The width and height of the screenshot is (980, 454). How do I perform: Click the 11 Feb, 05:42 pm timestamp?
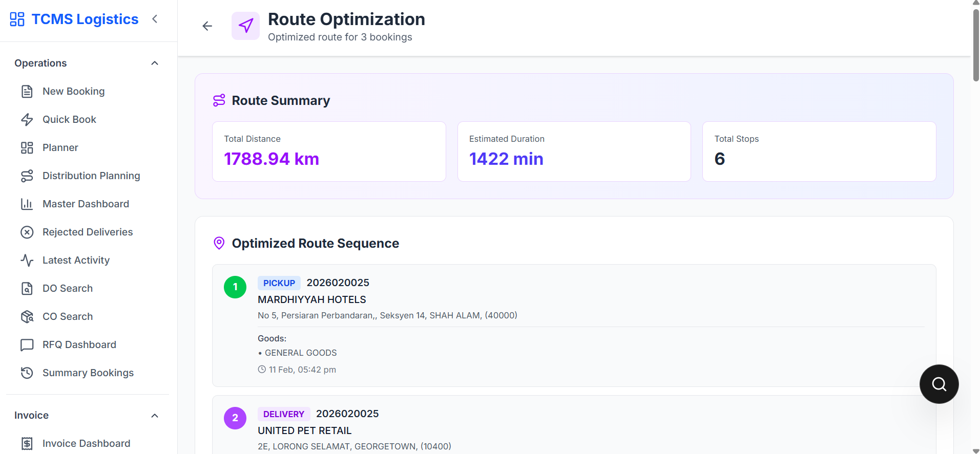point(302,370)
